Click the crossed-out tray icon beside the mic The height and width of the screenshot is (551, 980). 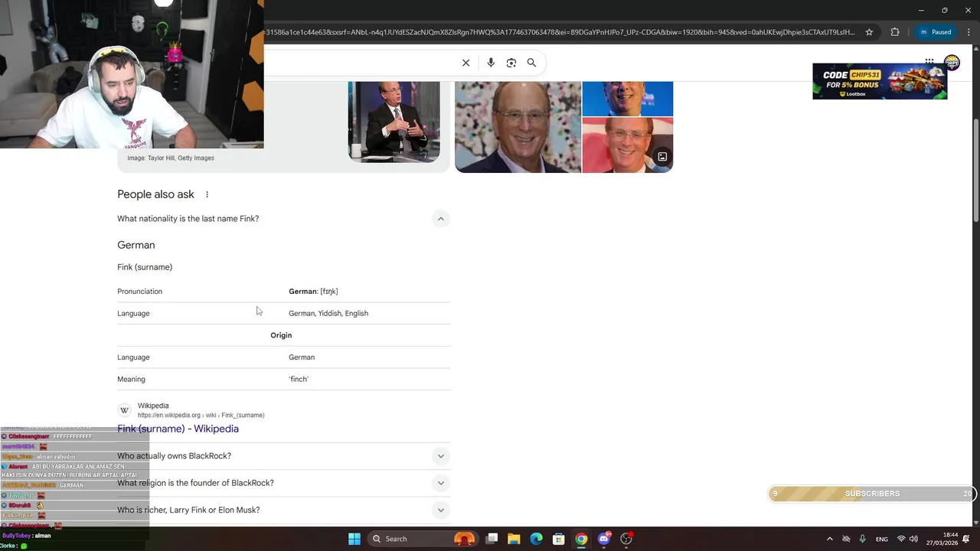[846, 539]
